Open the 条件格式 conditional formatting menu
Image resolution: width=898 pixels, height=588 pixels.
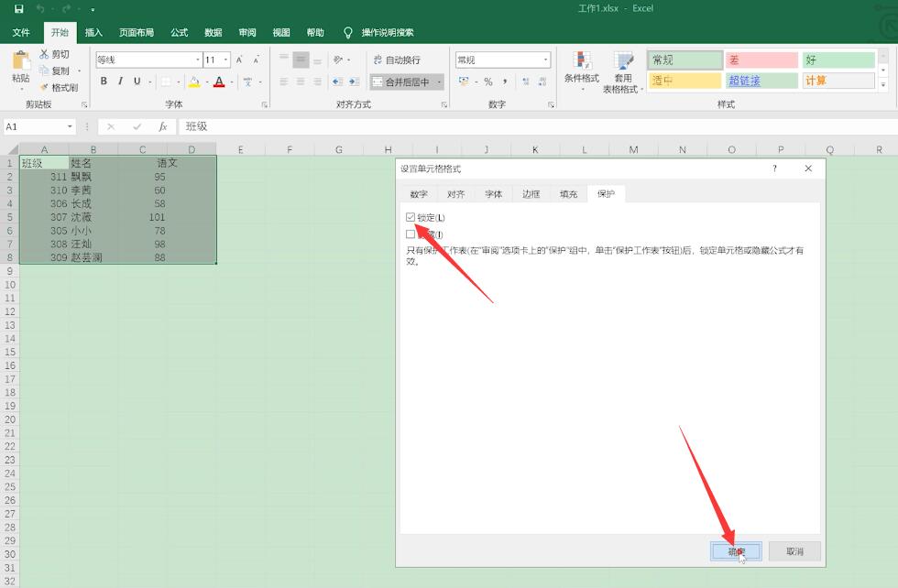[581, 72]
